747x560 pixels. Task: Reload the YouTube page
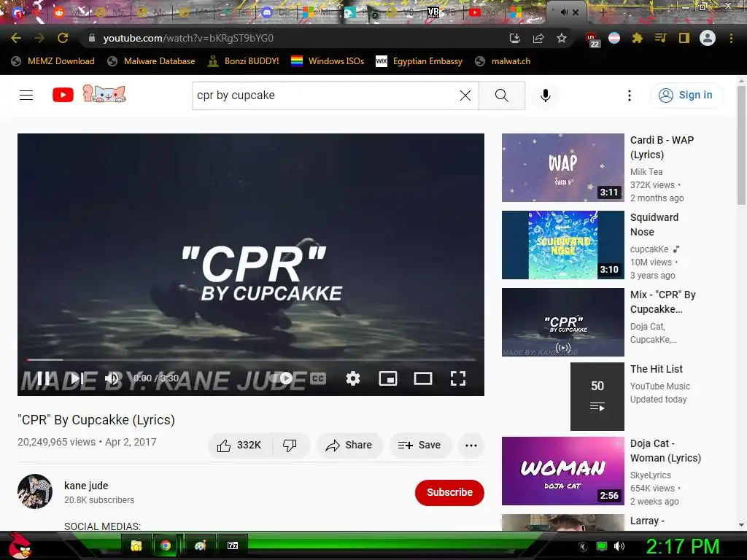click(x=63, y=38)
